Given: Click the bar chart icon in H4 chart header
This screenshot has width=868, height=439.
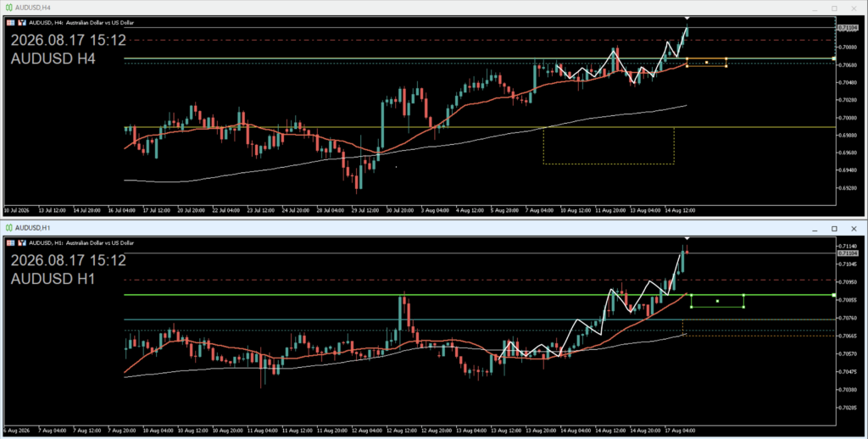Looking at the screenshot, I should pos(22,23).
